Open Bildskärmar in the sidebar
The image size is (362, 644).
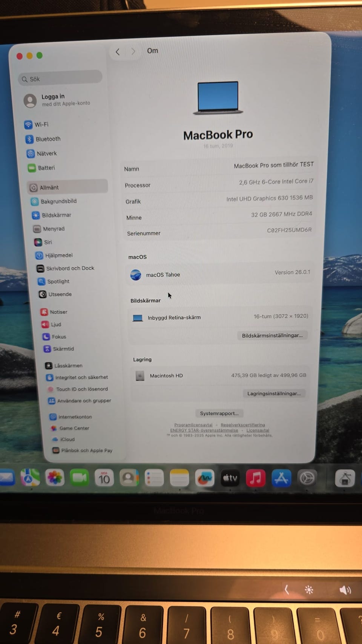tap(52, 215)
